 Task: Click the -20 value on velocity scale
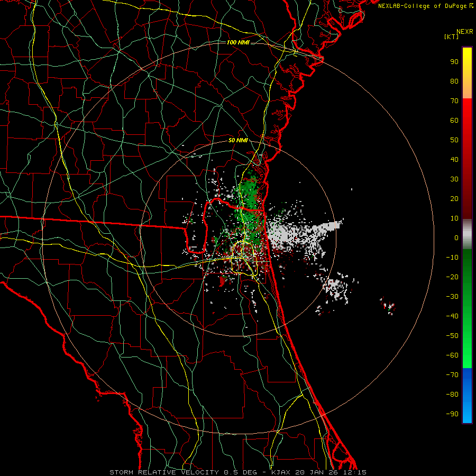click(452, 277)
